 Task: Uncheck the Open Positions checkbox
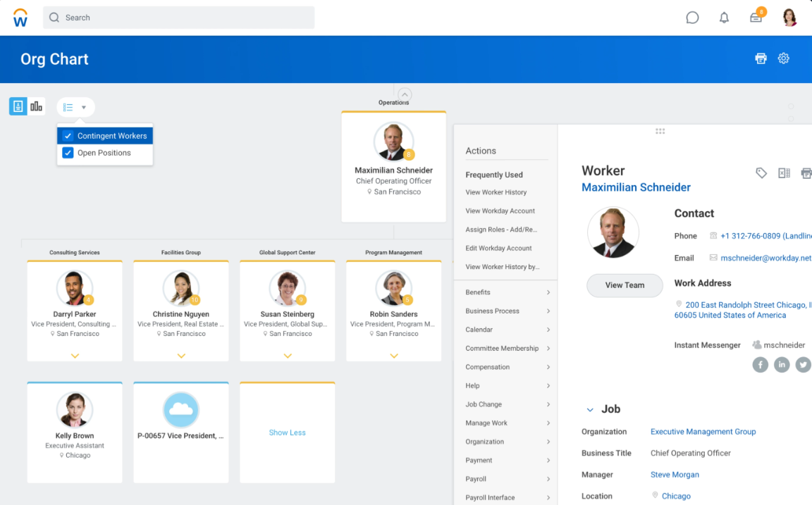68,153
